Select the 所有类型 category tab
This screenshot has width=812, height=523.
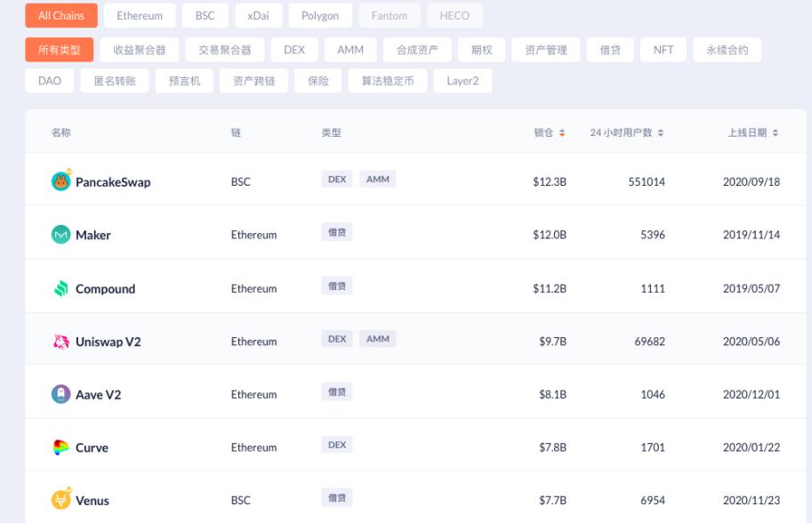point(60,50)
